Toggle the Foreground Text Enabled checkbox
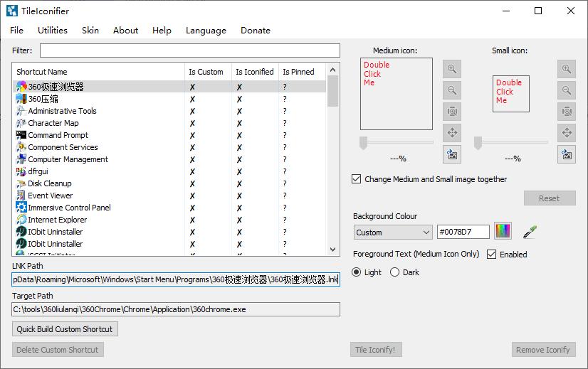Image resolution: width=588 pixels, height=369 pixels. coord(491,255)
